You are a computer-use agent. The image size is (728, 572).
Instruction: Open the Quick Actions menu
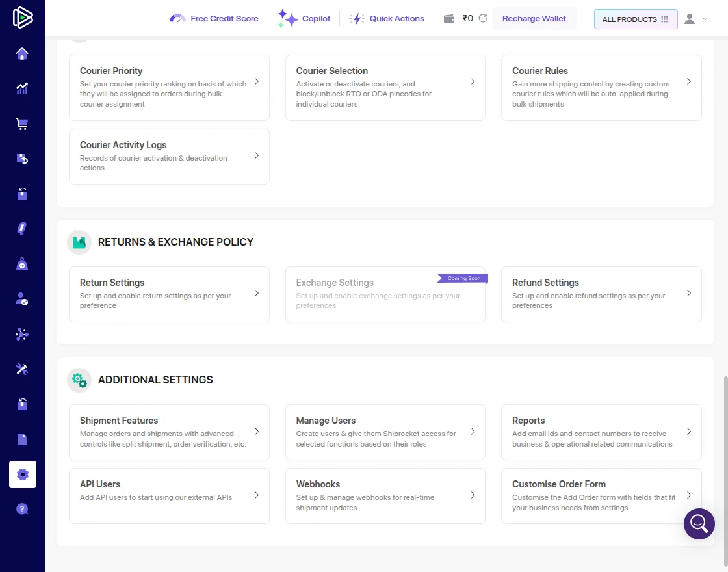[x=387, y=19]
